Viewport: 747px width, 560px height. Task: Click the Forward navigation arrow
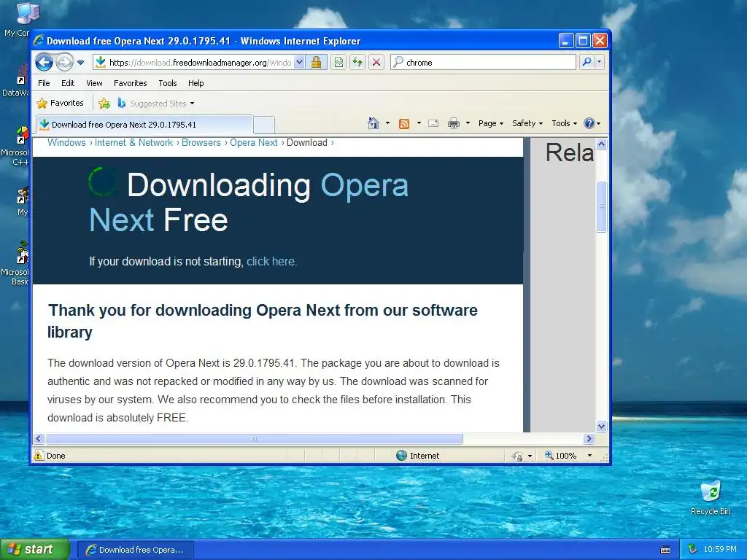tap(65, 62)
